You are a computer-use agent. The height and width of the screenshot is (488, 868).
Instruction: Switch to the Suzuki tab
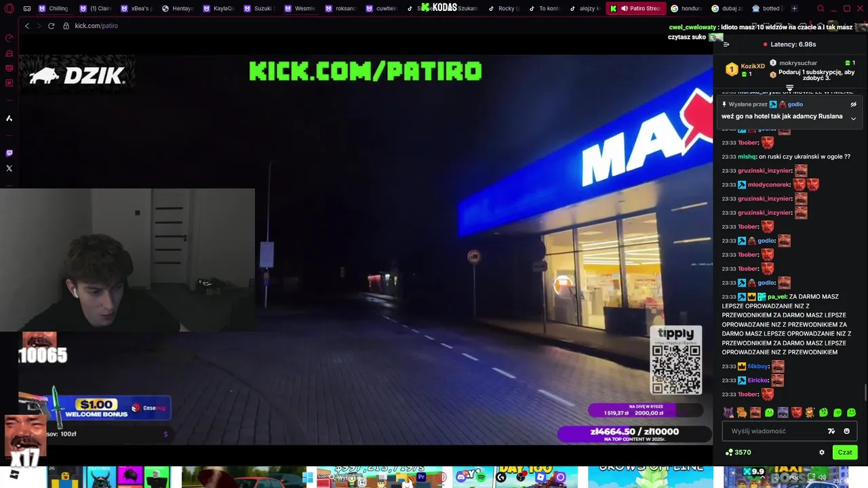[259, 8]
